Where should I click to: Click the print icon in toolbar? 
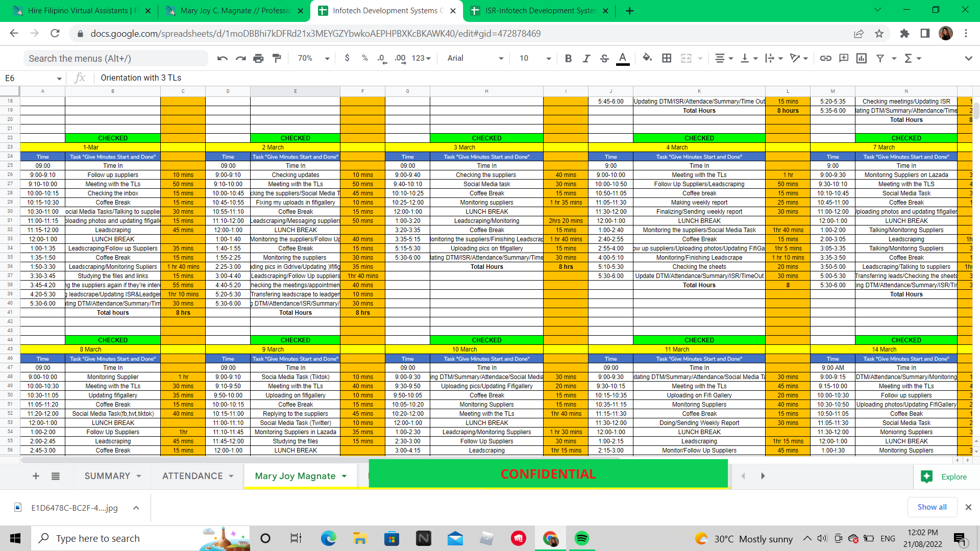[x=258, y=58]
